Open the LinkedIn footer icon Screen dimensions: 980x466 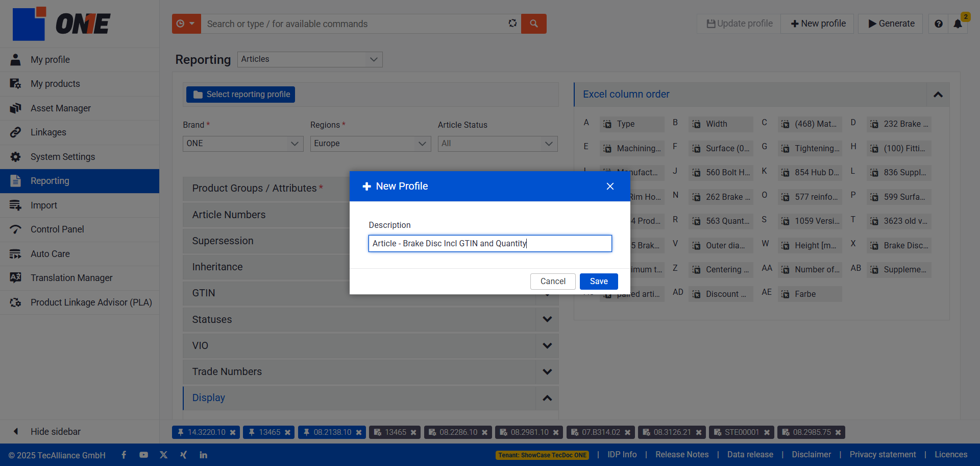tap(203, 455)
